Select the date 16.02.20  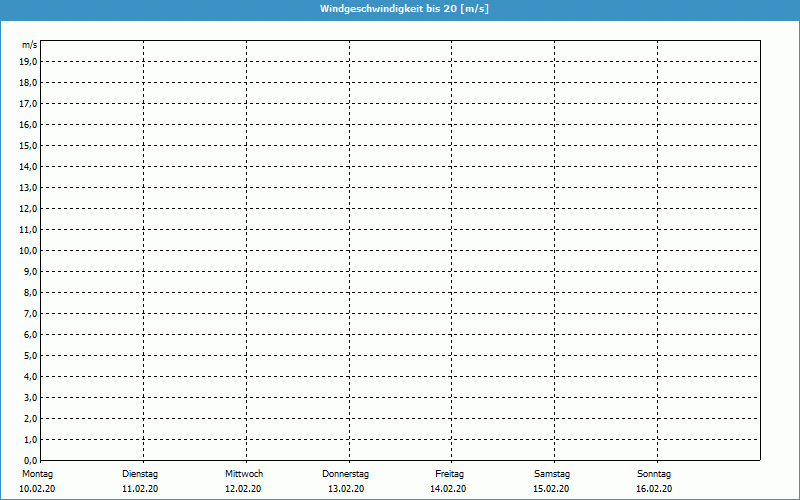tap(654, 489)
